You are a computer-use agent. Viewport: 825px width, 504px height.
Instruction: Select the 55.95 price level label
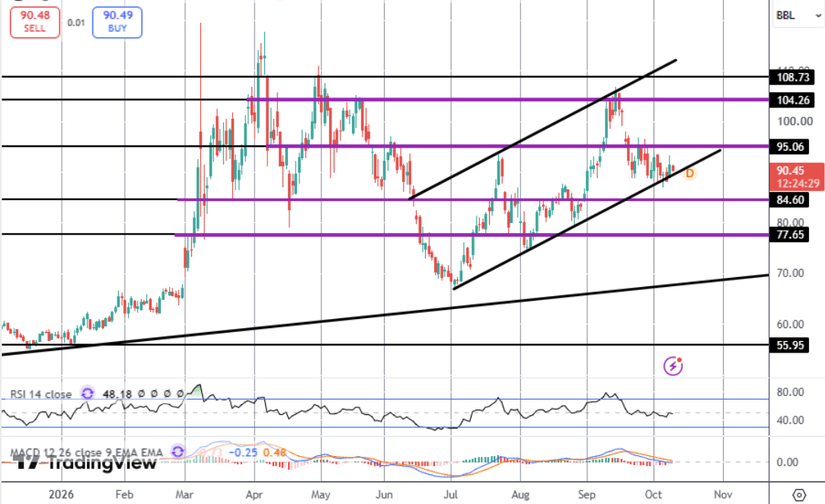[x=790, y=345]
